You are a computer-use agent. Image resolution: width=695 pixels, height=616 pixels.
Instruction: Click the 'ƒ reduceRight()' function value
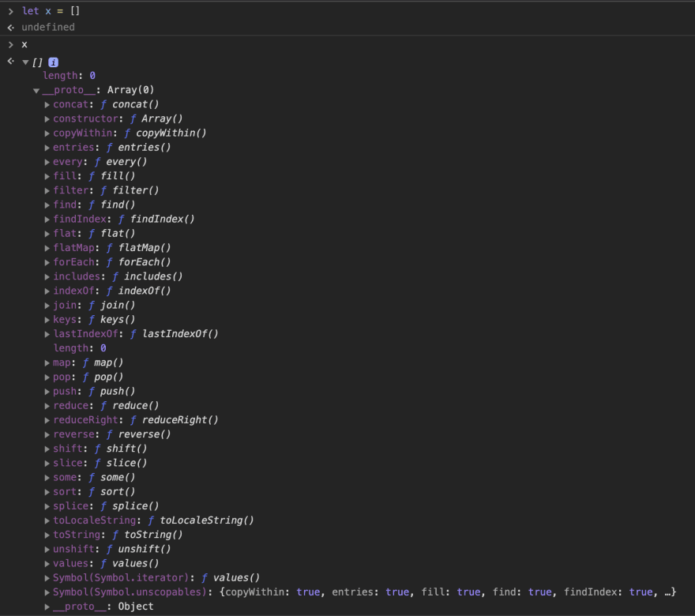174,419
